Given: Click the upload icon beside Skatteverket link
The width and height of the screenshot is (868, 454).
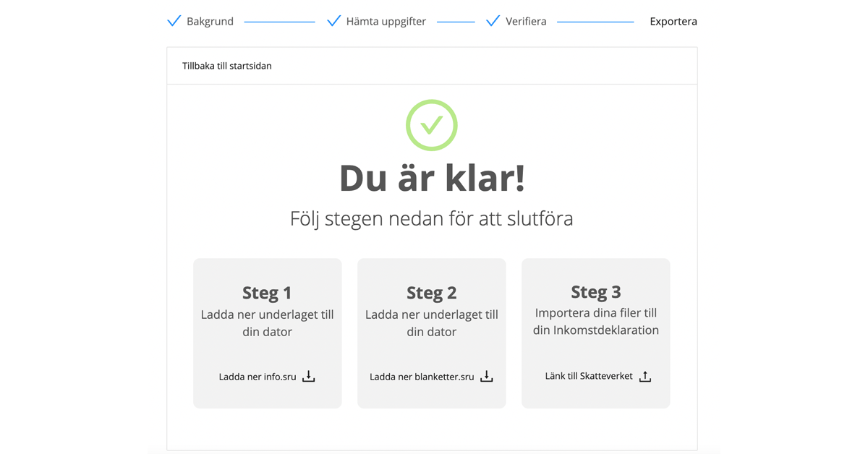Looking at the screenshot, I should 645,377.
